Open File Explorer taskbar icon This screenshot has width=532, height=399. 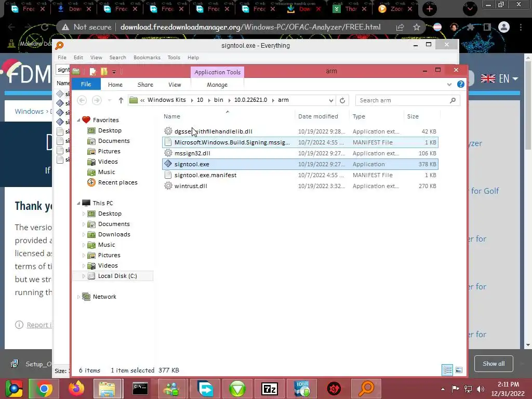(108, 389)
